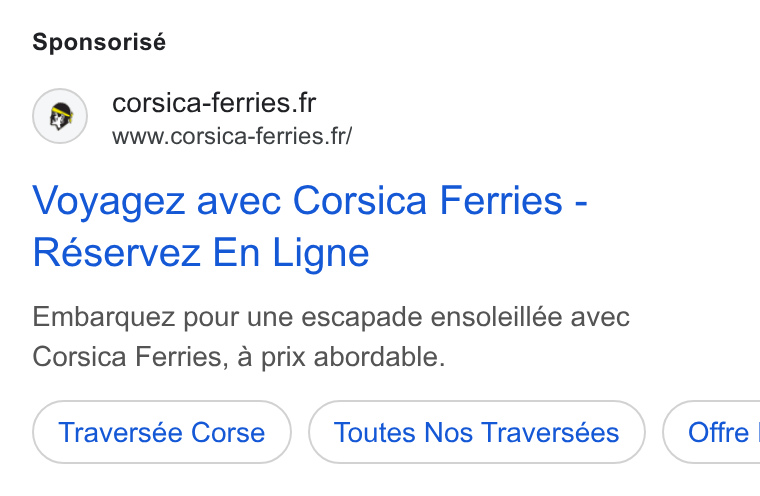Click the "Sponsorisé" label
Viewport: 760px width, 496px height.
(x=99, y=42)
